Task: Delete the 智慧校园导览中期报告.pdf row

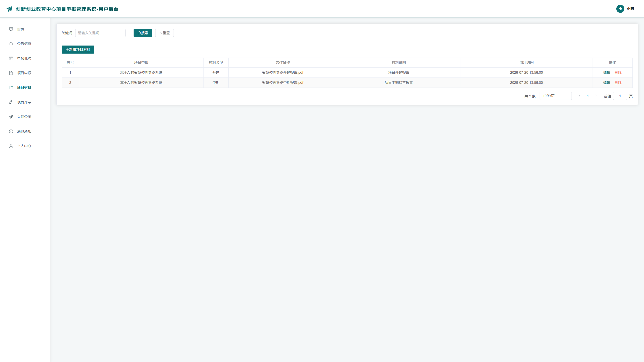Action: 618,83
